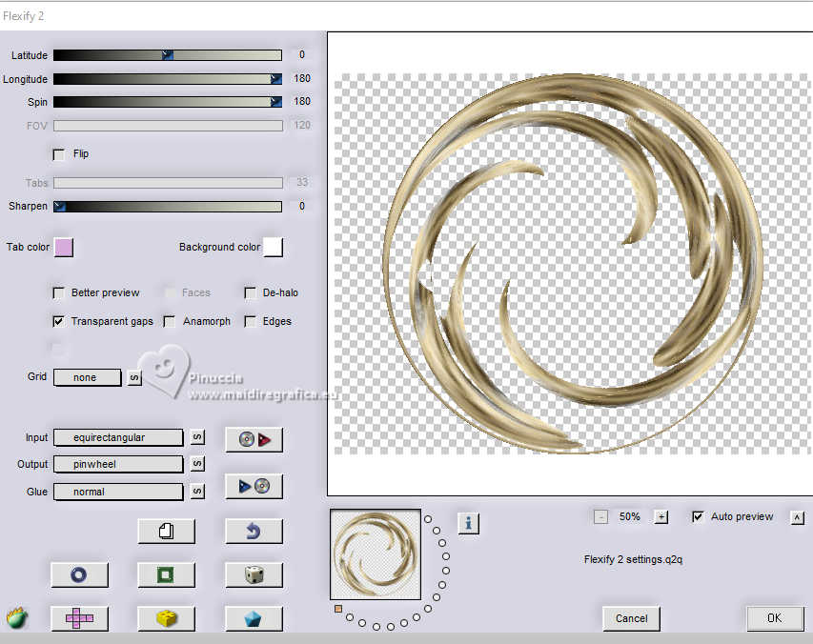The width and height of the screenshot is (813, 644).
Task: Click the white Background color swatch
Action: [273, 247]
